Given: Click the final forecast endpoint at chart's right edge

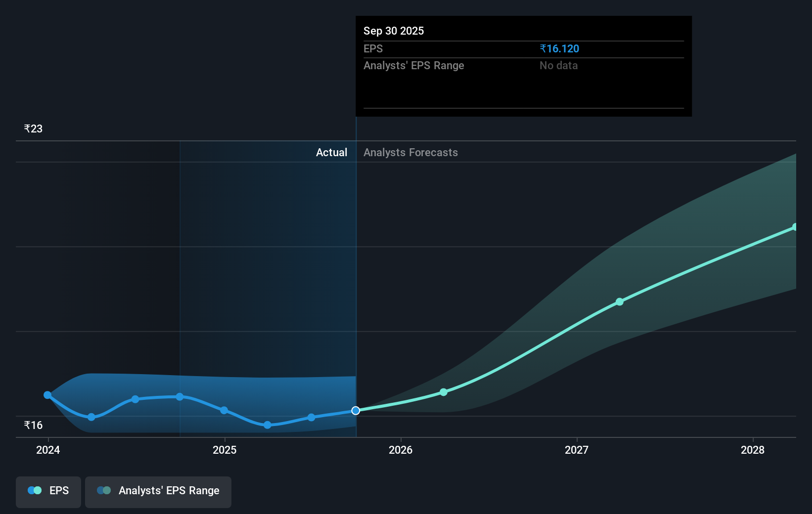Looking at the screenshot, I should tap(794, 227).
